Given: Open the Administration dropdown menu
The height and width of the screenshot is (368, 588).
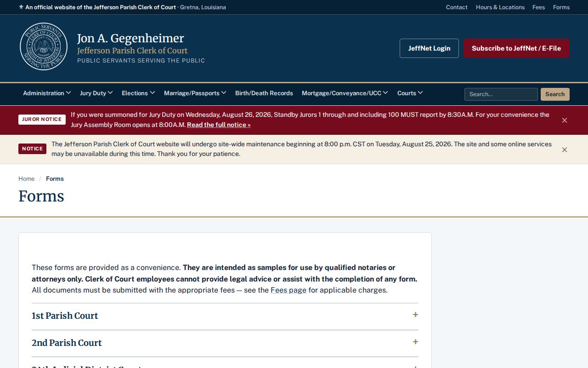Looking at the screenshot, I should (47, 93).
